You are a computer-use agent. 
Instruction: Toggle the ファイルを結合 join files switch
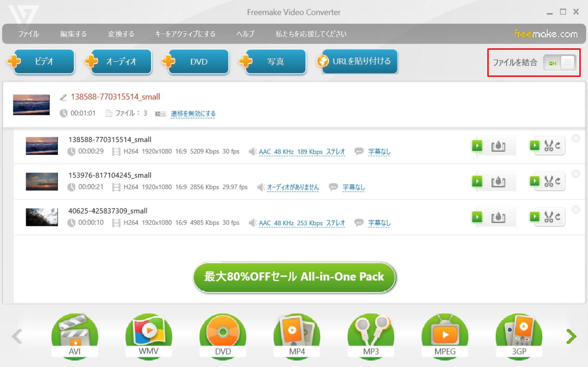pyautogui.click(x=560, y=63)
